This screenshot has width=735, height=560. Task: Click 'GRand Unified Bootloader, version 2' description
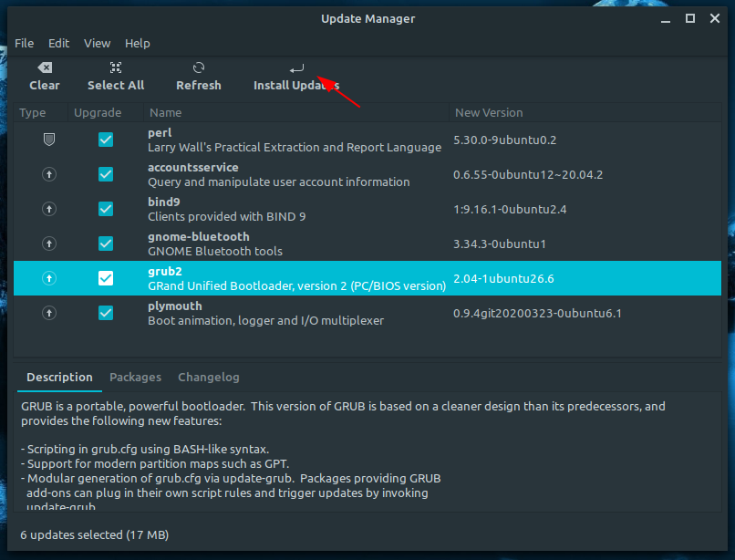point(297,286)
